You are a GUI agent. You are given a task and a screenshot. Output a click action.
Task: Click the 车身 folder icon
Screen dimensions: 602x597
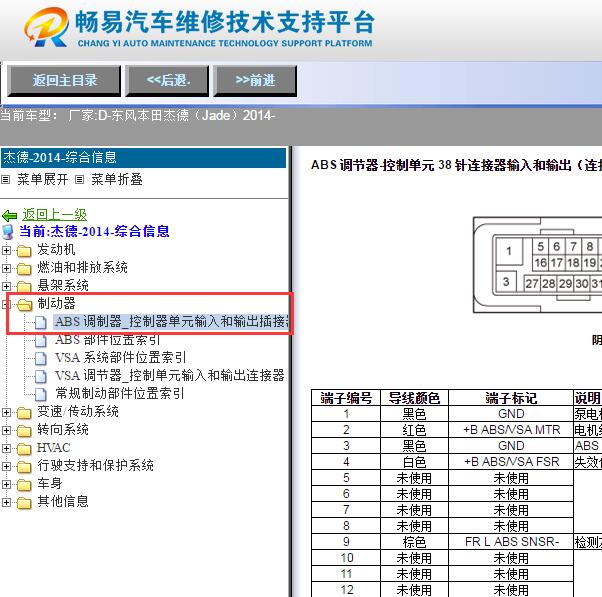point(24,485)
